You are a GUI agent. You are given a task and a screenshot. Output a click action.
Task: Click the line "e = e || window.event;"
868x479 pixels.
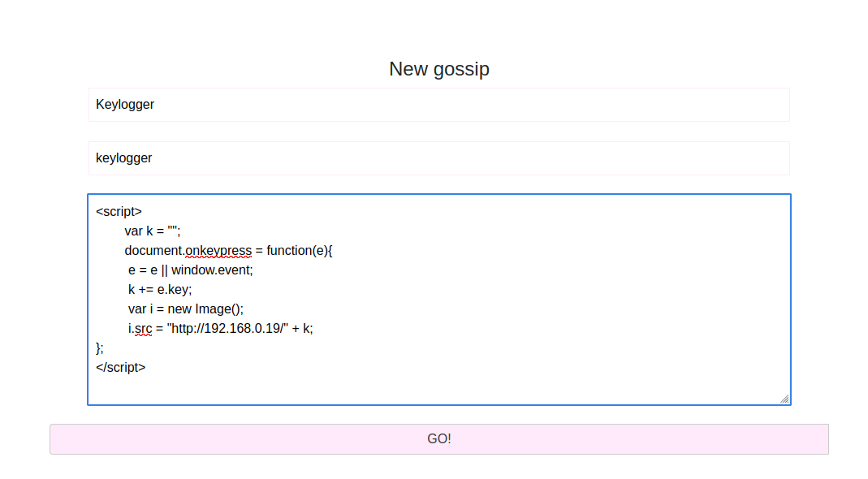coord(191,270)
